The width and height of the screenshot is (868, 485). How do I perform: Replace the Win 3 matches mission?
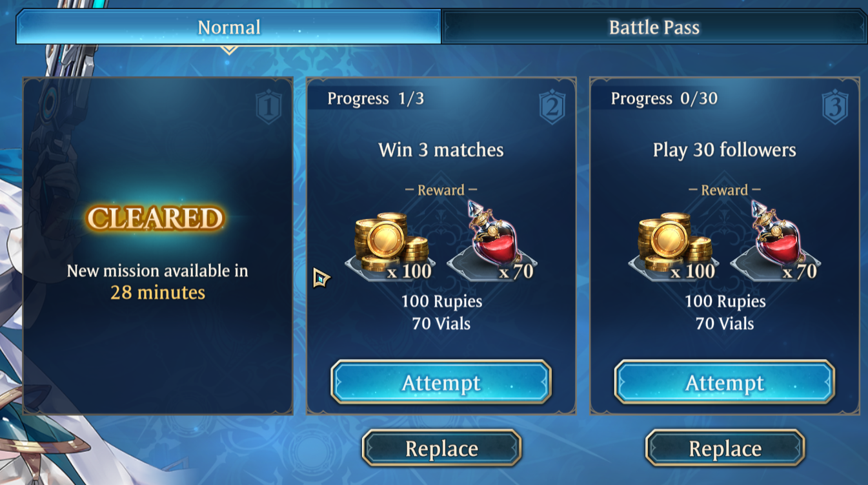441,448
